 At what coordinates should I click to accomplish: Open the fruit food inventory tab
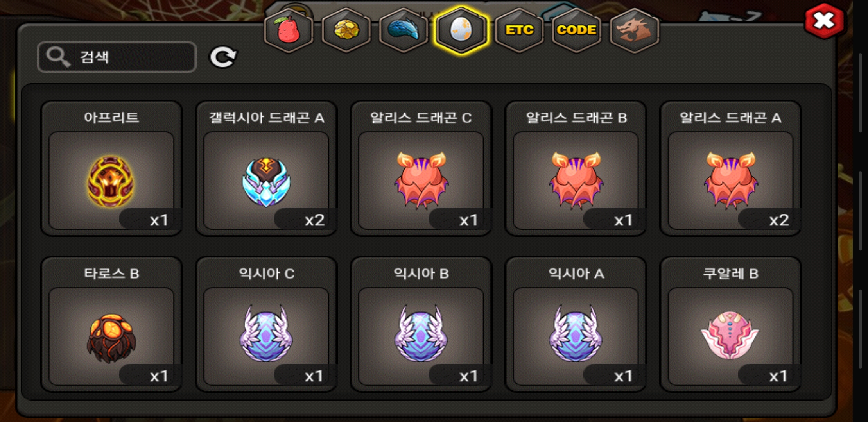tap(289, 30)
